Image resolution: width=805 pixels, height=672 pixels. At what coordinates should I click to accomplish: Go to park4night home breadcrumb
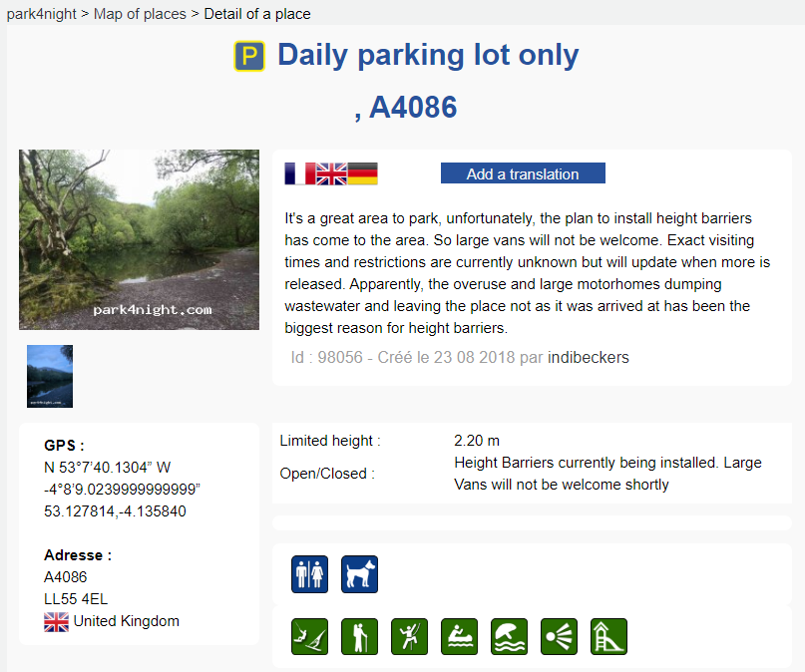[41, 14]
